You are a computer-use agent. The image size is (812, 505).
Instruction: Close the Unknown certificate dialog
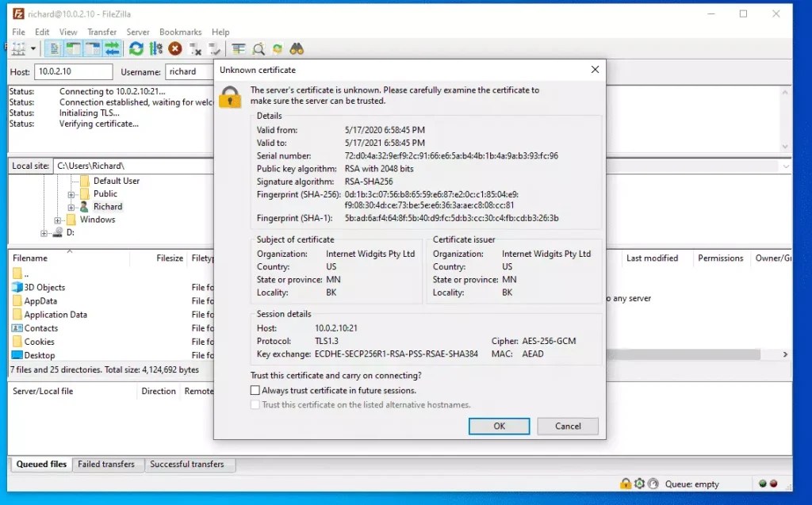pos(595,70)
